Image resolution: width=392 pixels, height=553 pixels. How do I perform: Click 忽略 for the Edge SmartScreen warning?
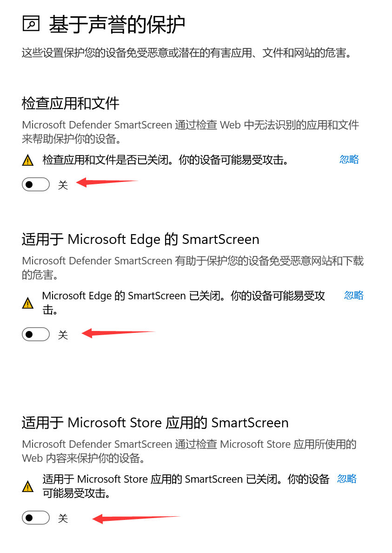click(x=353, y=295)
